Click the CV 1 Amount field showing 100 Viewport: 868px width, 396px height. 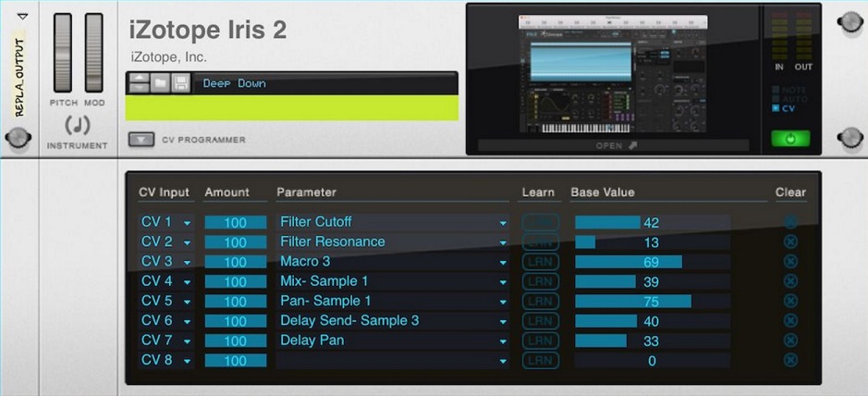pos(236,222)
